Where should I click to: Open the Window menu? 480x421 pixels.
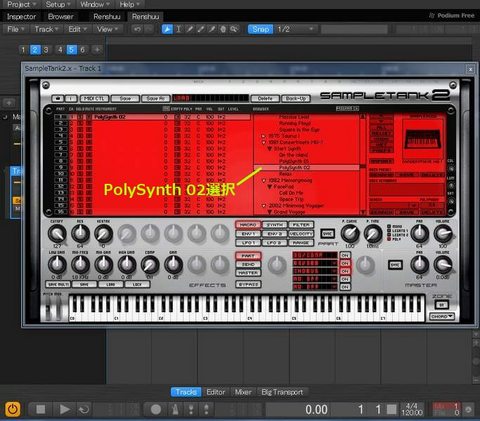pyautogui.click(x=95, y=4)
